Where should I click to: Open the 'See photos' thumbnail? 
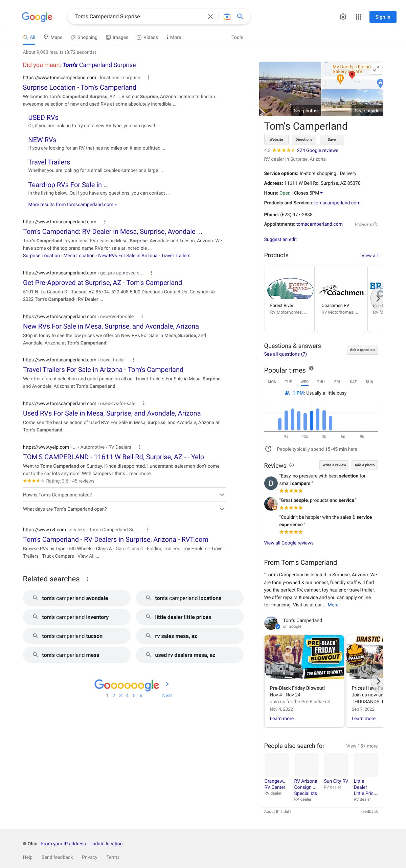[290, 89]
